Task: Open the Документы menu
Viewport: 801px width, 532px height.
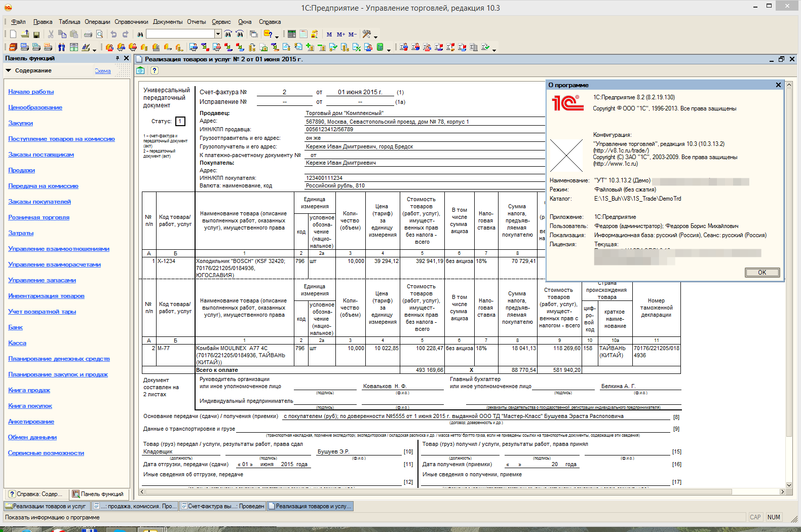Action: pos(168,22)
